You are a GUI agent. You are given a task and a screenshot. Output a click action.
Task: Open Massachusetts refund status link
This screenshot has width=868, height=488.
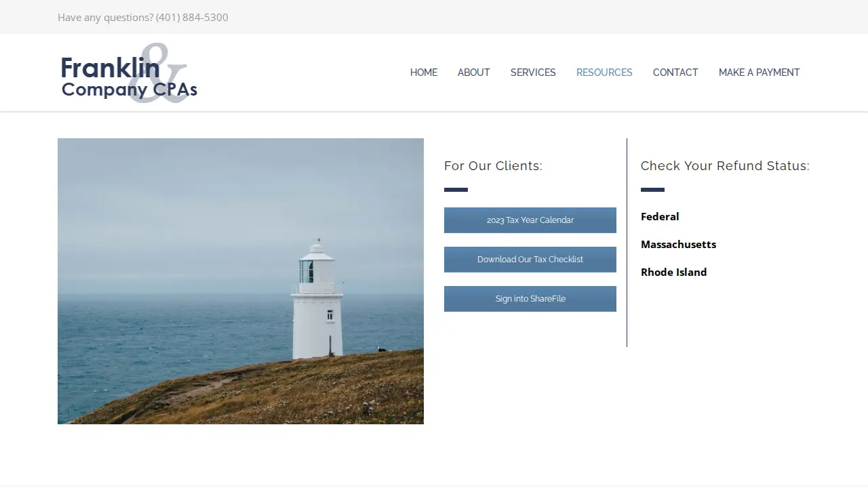(x=678, y=244)
